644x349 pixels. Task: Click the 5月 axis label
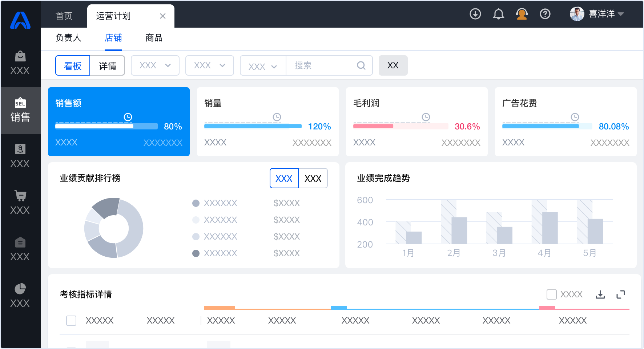(x=589, y=253)
